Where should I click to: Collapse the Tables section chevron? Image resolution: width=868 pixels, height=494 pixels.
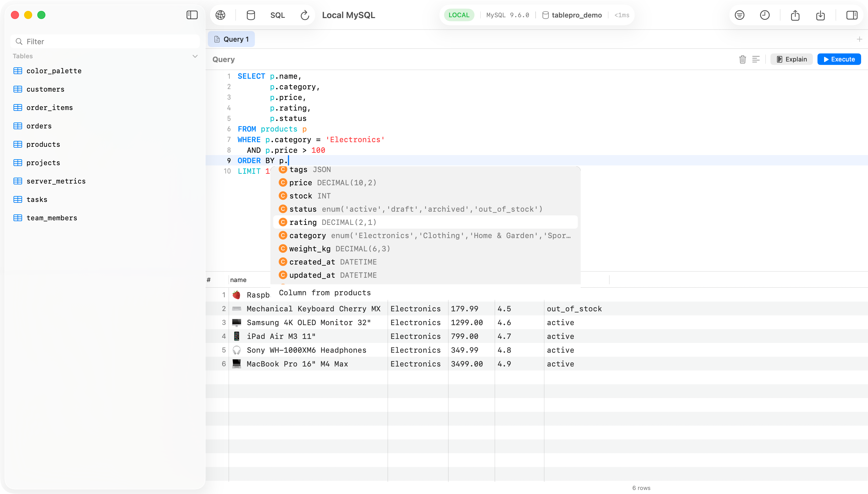195,56
